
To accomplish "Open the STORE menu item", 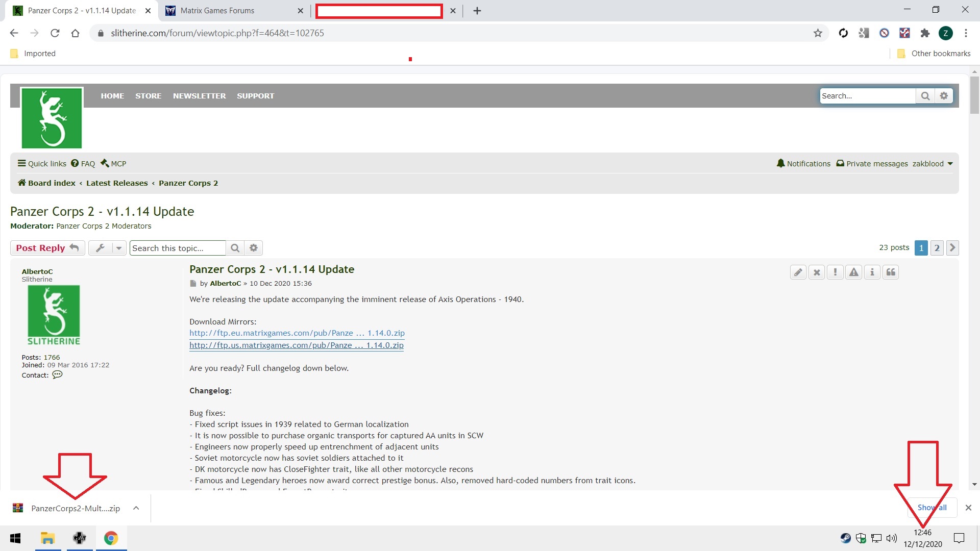I will click(x=148, y=96).
